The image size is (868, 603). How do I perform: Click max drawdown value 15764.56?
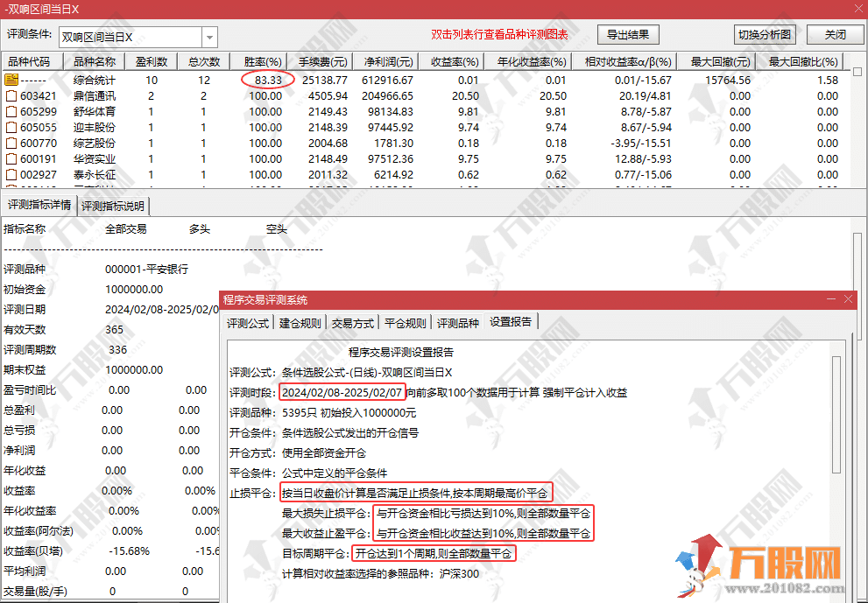pyautogui.click(x=728, y=81)
